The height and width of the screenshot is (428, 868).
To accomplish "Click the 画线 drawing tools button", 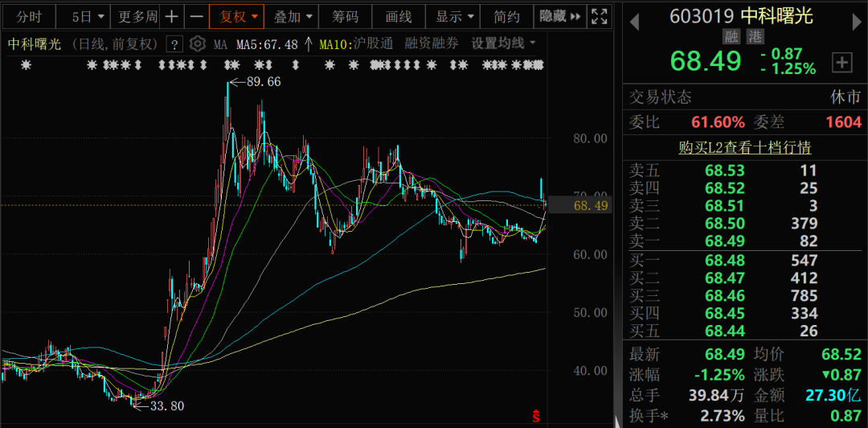I will click(x=399, y=16).
